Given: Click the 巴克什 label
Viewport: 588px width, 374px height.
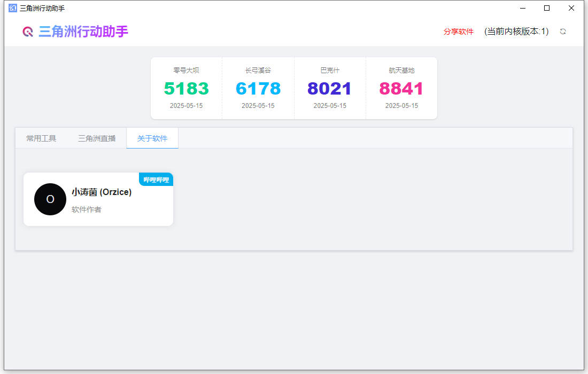Looking at the screenshot, I should 330,70.
